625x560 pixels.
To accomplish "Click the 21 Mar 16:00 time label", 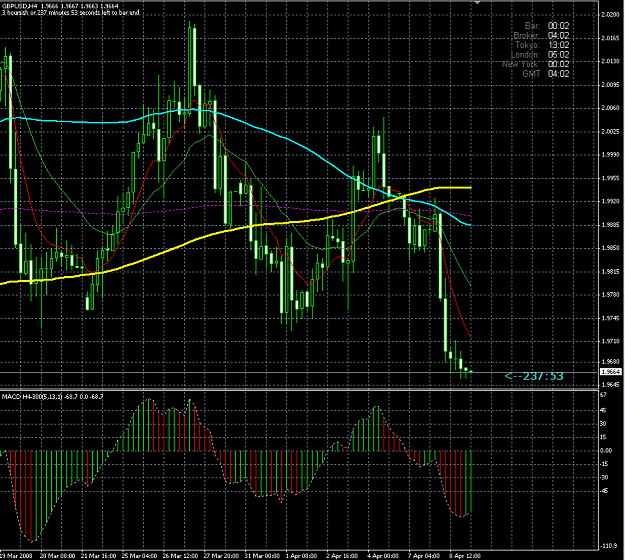I will click(98, 556).
